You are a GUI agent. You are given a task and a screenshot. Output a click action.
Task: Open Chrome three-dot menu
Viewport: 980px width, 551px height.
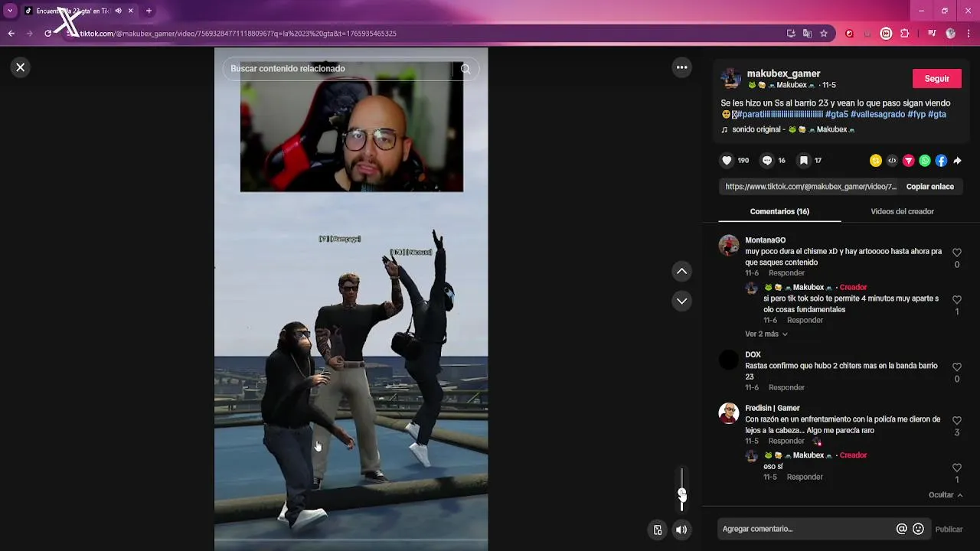click(969, 34)
